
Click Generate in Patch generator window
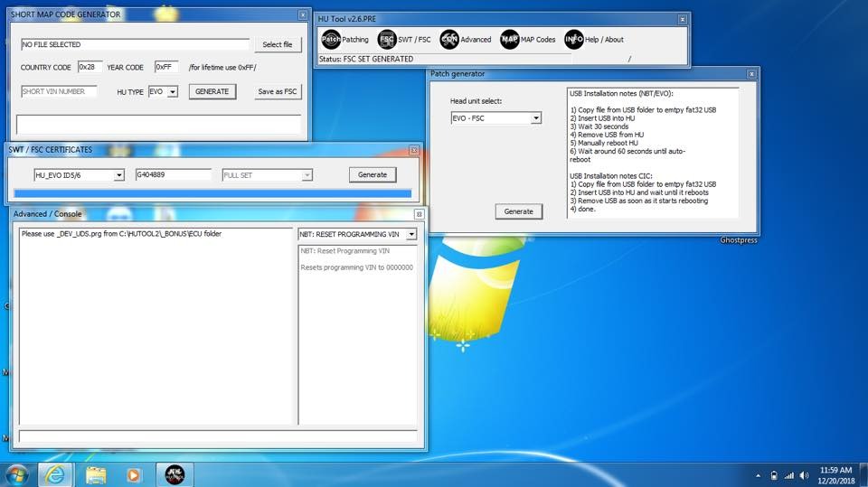click(519, 211)
